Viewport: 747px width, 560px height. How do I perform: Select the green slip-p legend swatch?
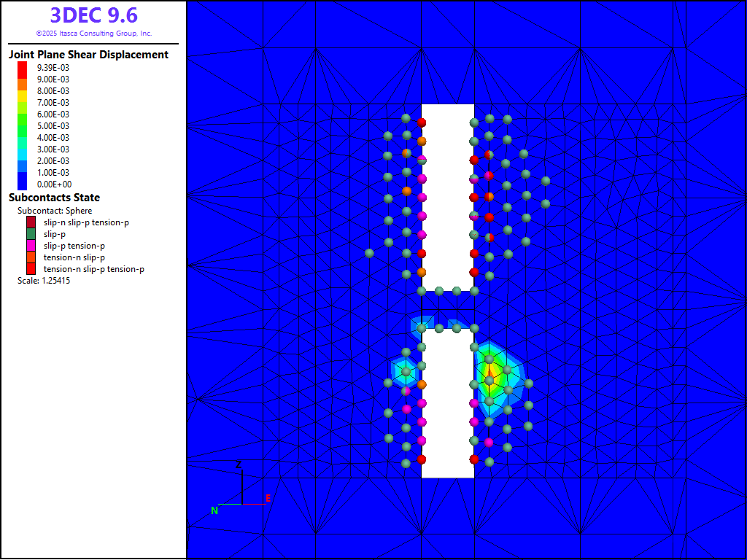click(x=31, y=234)
